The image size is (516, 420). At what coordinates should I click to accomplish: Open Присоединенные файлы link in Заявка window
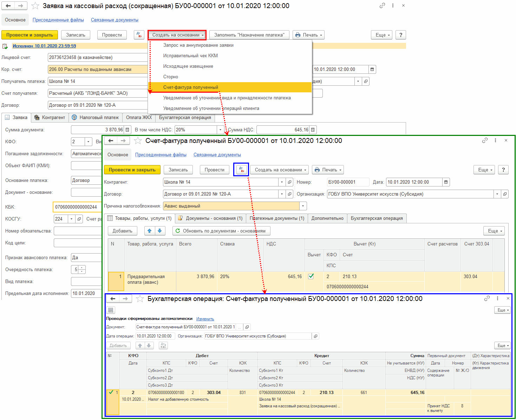click(58, 20)
